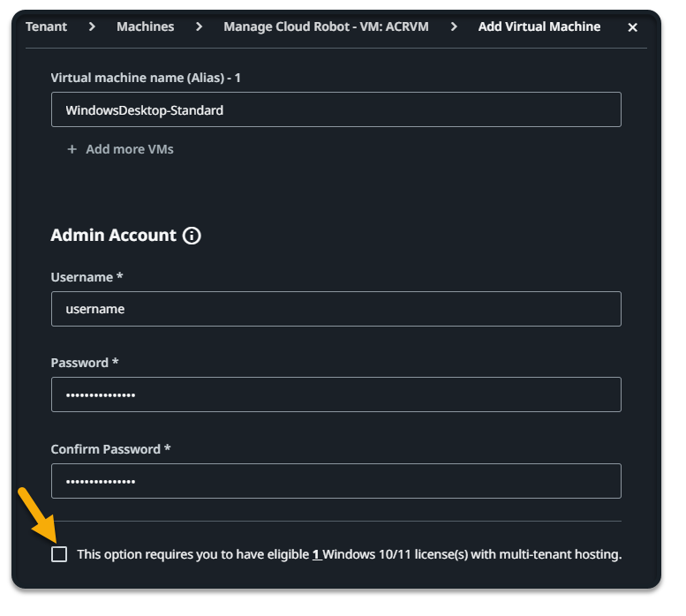Select the Add Virtual Machine breadcrumb

pos(539,26)
